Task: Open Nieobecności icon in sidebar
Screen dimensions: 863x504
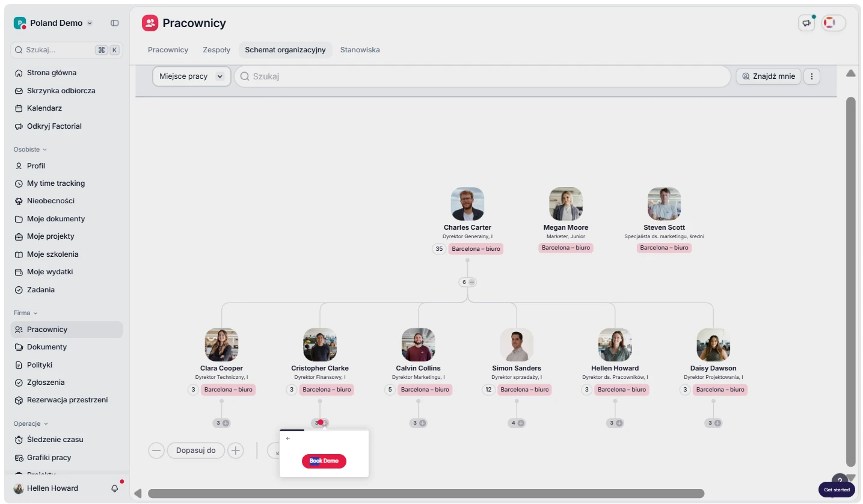Action: [19, 201]
